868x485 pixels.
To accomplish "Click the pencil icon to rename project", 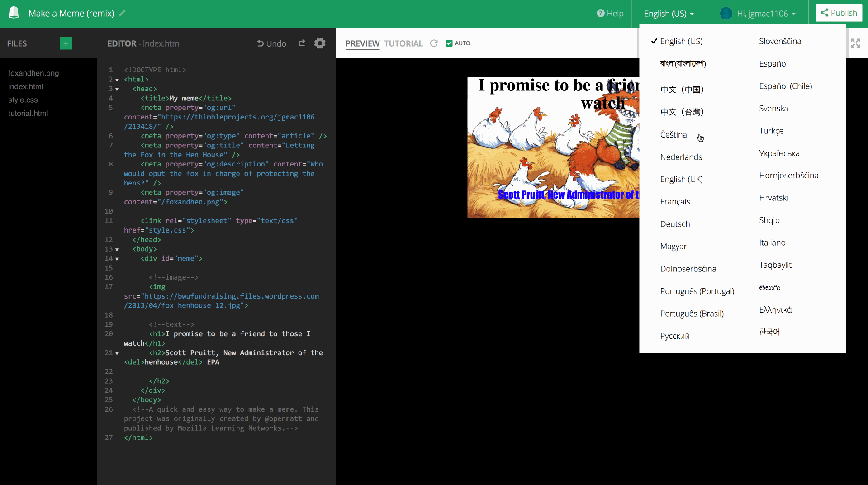I will click(122, 13).
